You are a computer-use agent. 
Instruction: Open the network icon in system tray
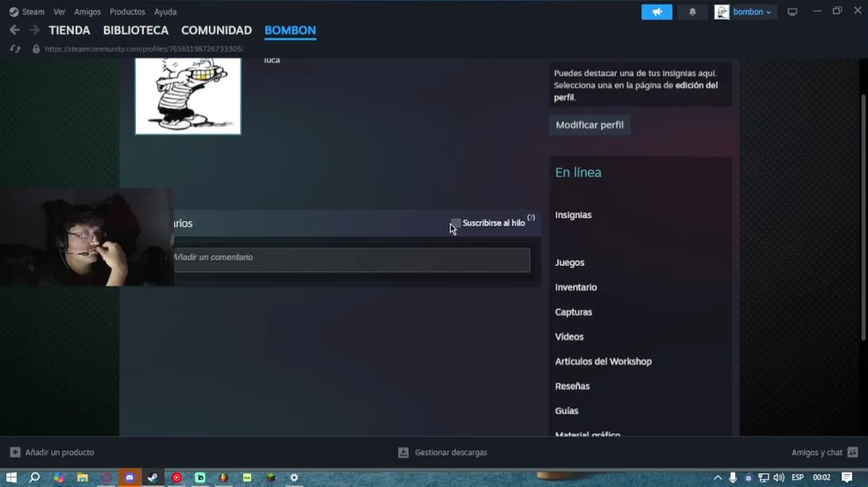point(764,478)
